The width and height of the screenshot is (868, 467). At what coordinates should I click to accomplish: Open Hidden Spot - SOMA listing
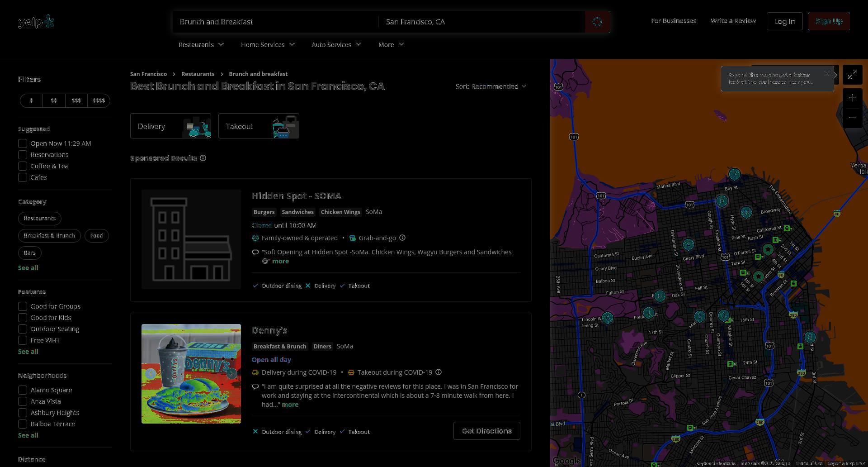point(297,196)
